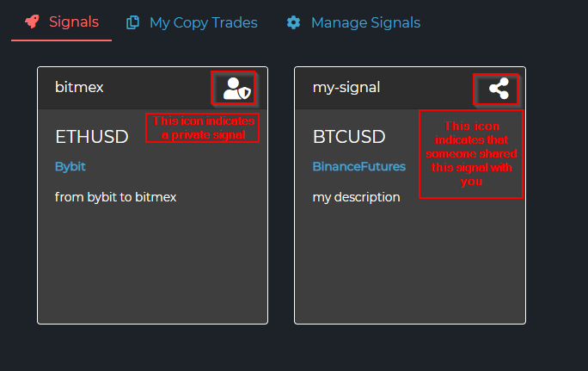Open the My Copy Trades tab label
The width and height of the screenshot is (588, 371).
[204, 22]
